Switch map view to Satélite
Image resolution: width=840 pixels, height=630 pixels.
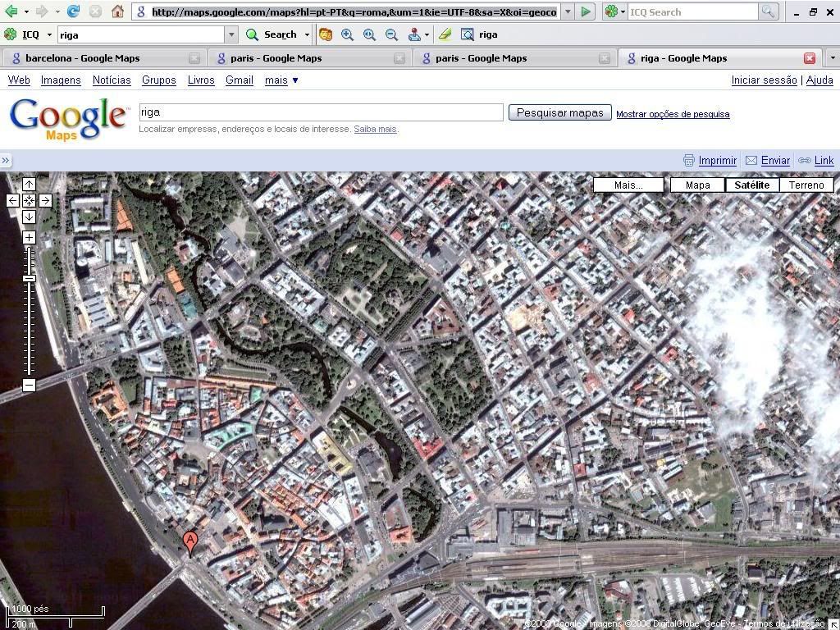751,185
